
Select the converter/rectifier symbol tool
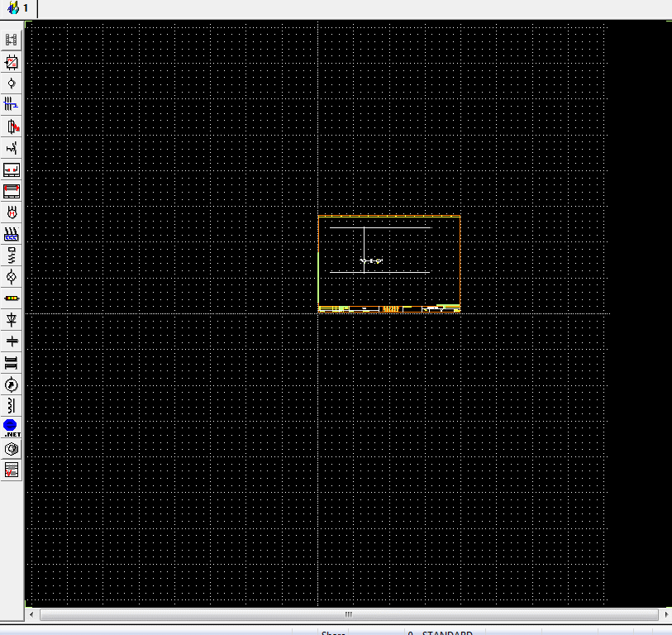click(x=11, y=62)
